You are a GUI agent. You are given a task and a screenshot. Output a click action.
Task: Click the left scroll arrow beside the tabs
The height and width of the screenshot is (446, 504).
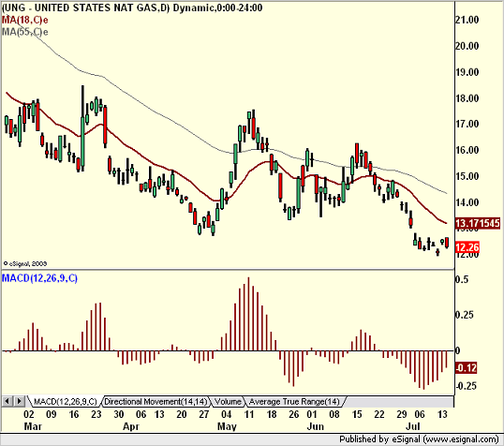[7, 401]
